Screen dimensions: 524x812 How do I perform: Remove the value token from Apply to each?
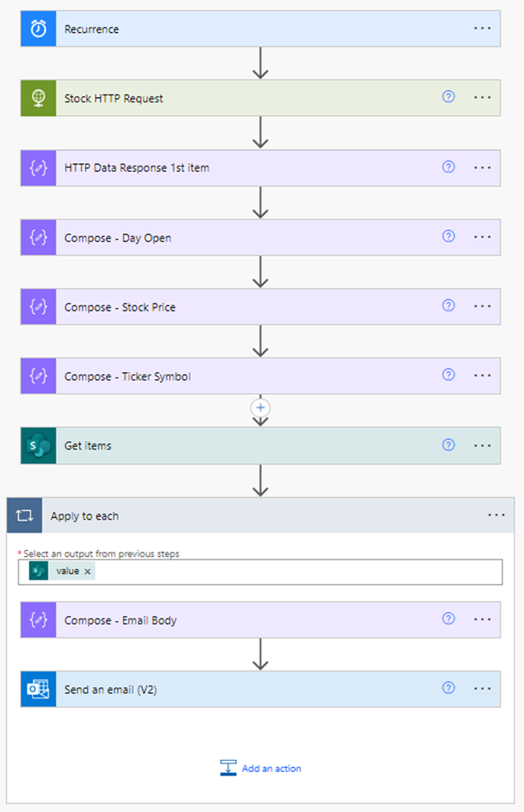pyautogui.click(x=86, y=572)
